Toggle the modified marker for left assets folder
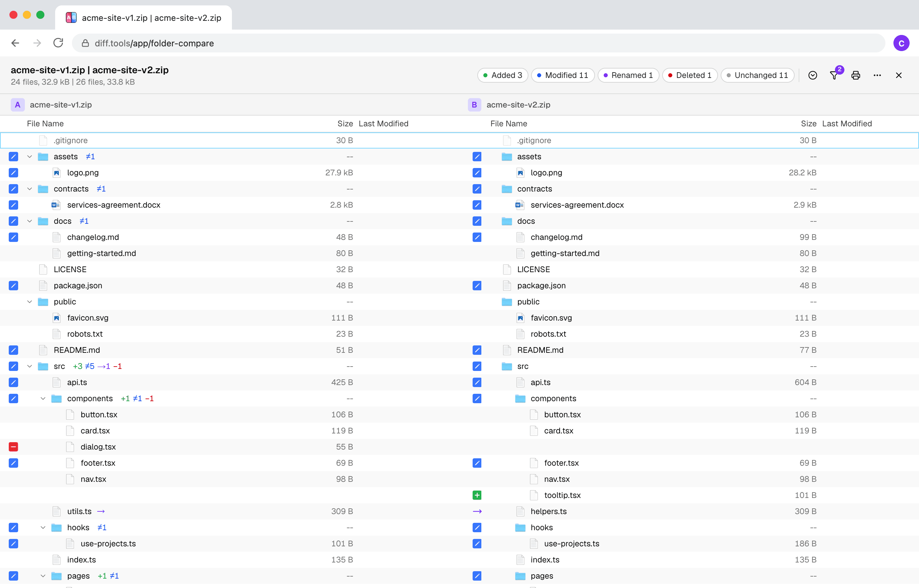Image resolution: width=919 pixels, height=588 pixels. [x=13, y=157]
